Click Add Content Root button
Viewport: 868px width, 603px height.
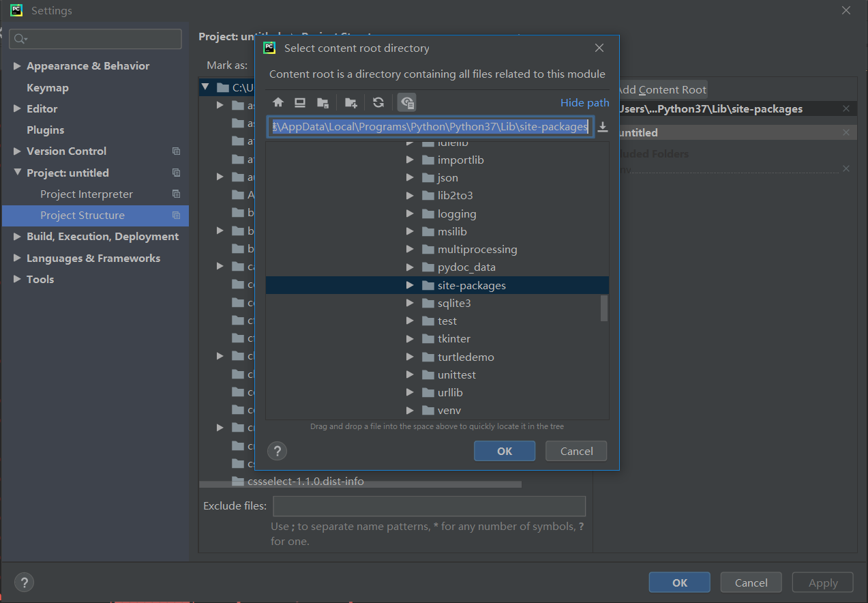(661, 89)
